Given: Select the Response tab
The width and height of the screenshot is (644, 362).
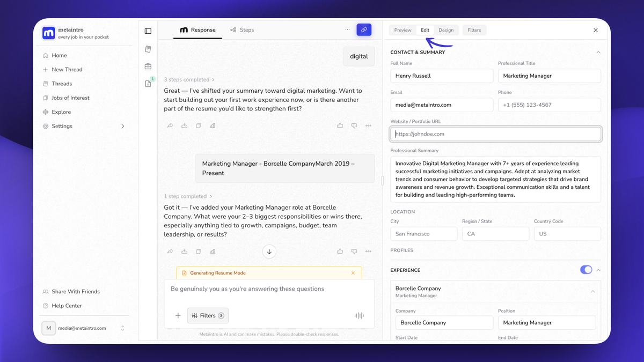Looking at the screenshot, I should click(197, 30).
